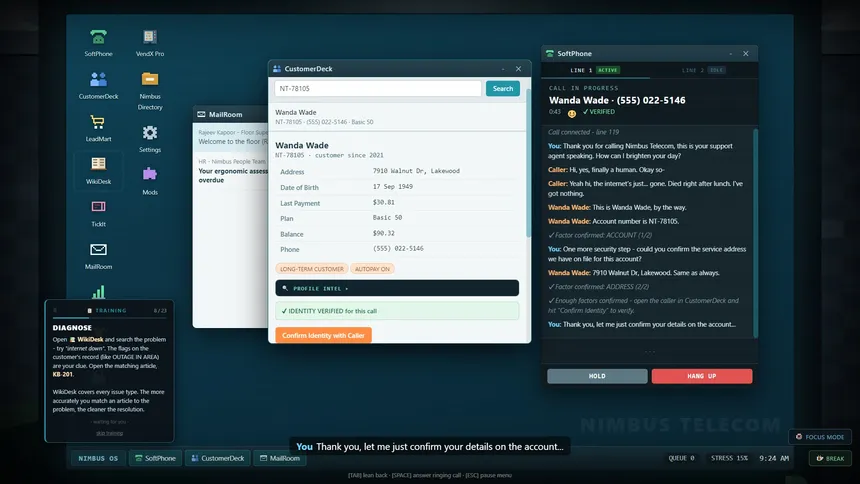The height and width of the screenshot is (484, 860).
Task: Click the Queue 0 status indicator
Action: point(681,458)
